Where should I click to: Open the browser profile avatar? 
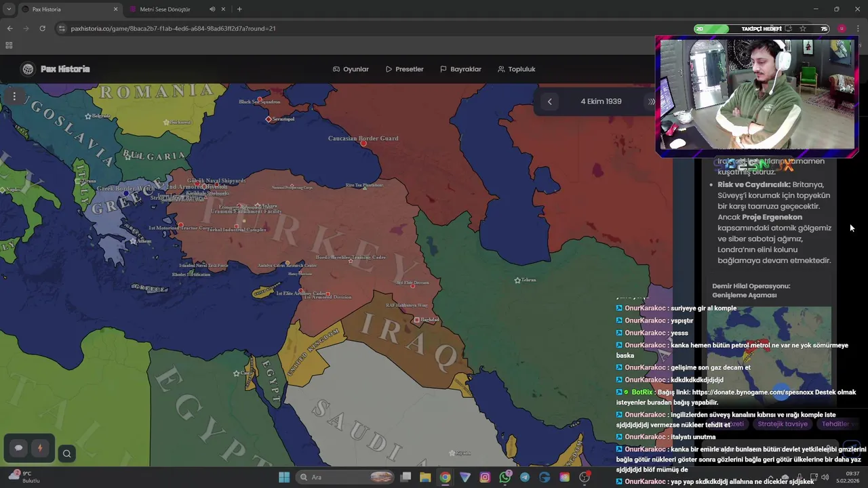842,28
